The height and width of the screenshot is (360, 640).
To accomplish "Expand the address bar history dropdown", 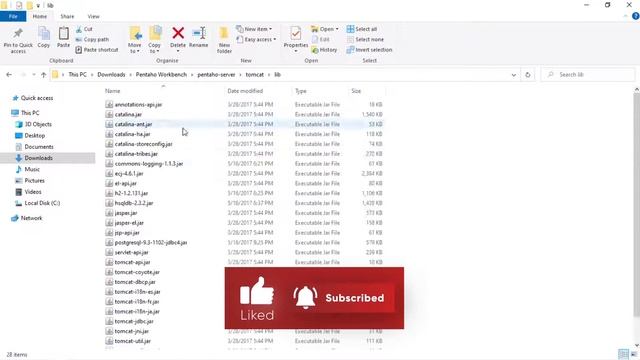I will pos(513,75).
